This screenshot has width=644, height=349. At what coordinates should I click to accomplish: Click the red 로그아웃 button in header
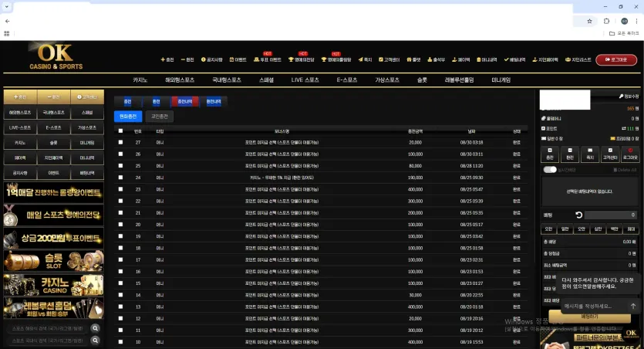pos(616,59)
